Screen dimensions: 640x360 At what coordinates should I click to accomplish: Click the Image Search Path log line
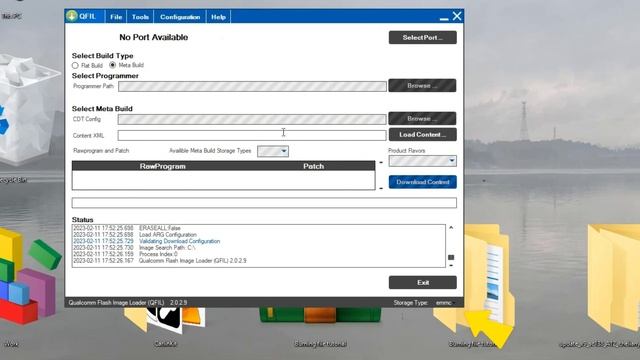[x=134, y=248]
